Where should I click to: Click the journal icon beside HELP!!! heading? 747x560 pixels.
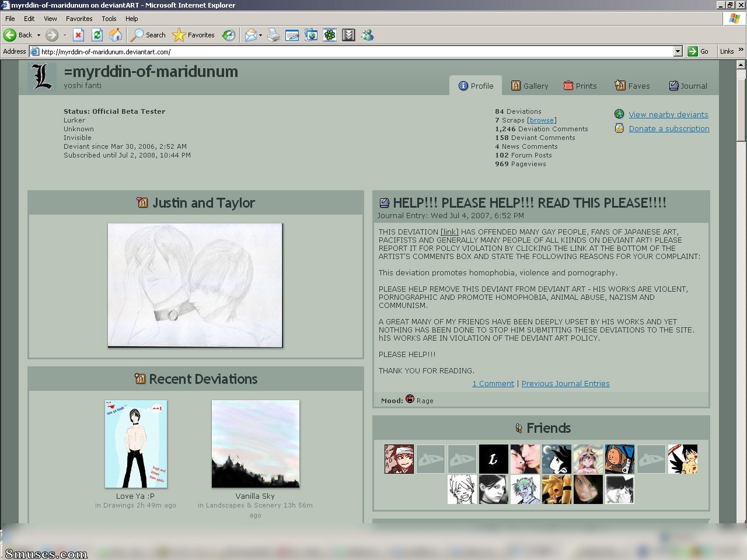pyautogui.click(x=384, y=202)
